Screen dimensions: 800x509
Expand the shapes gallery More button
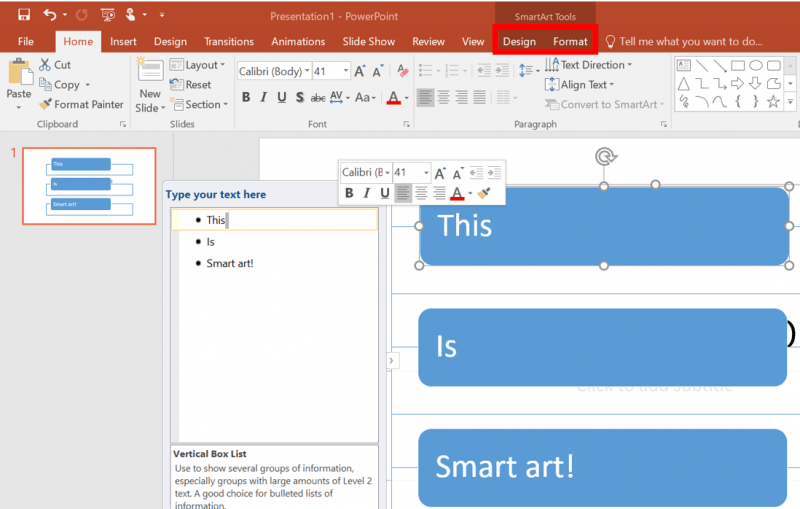coord(790,101)
